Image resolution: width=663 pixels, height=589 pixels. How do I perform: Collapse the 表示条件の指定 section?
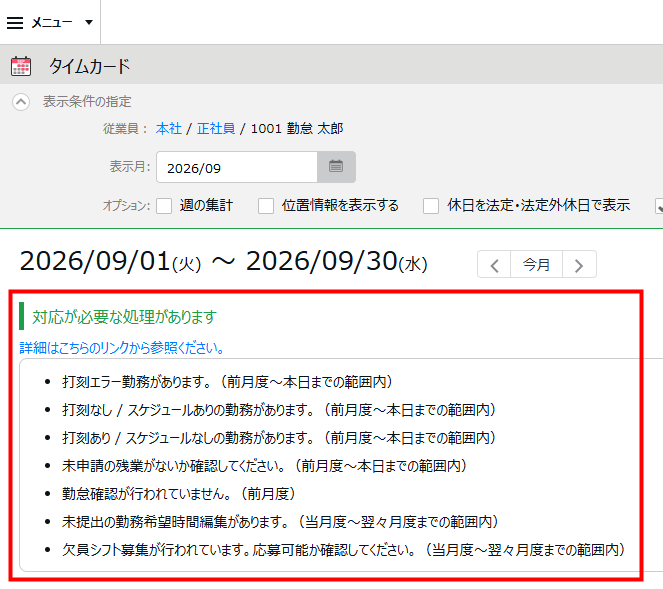click(x=21, y=102)
